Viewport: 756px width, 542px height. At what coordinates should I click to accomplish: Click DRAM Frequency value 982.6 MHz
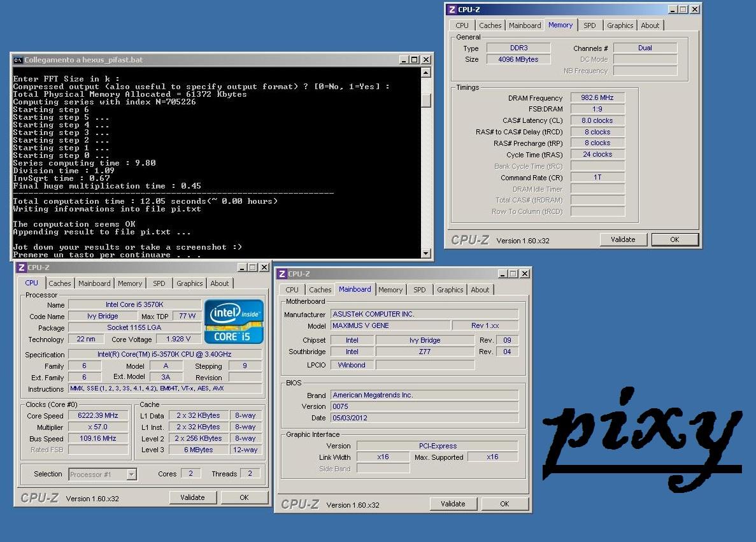(x=597, y=97)
